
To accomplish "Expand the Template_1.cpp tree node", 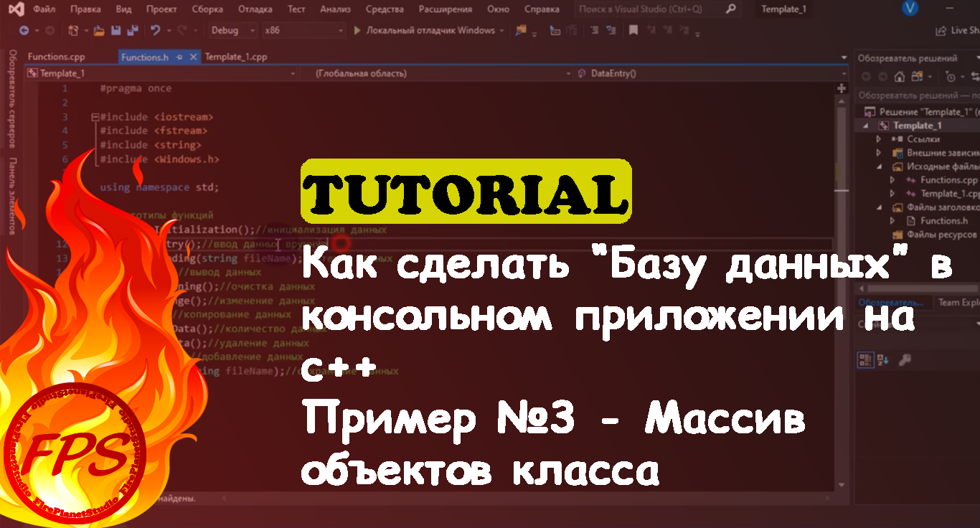I will click(892, 194).
